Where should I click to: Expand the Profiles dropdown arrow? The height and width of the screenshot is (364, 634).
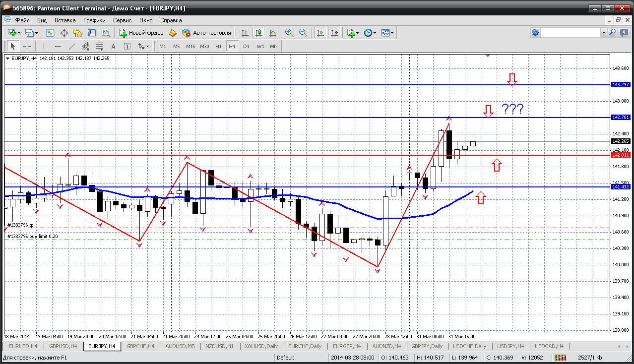point(37,33)
